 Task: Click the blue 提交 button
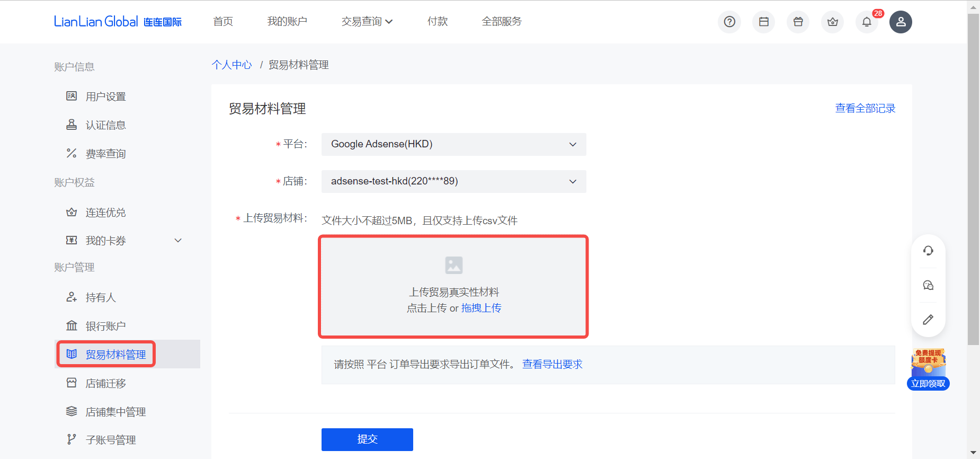367,439
